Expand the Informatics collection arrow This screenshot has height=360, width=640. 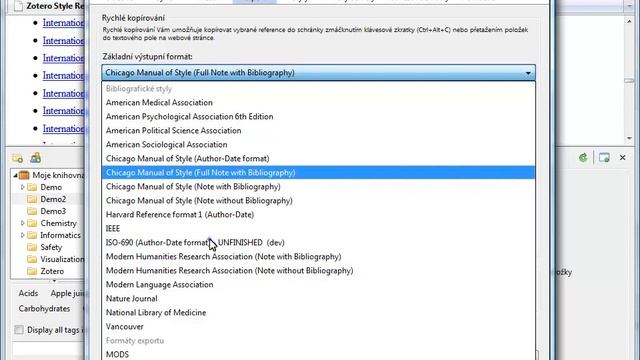coord(22,235)
